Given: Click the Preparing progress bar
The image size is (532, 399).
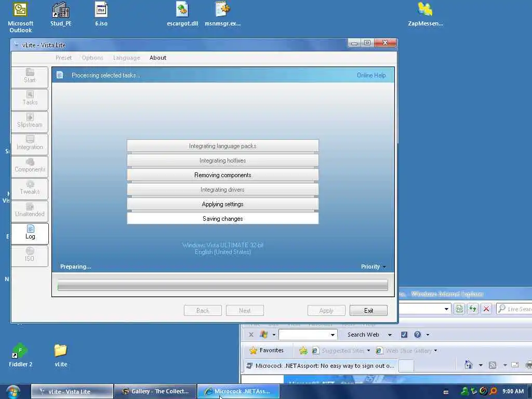Looking at the screenshot, I should 222,285.
